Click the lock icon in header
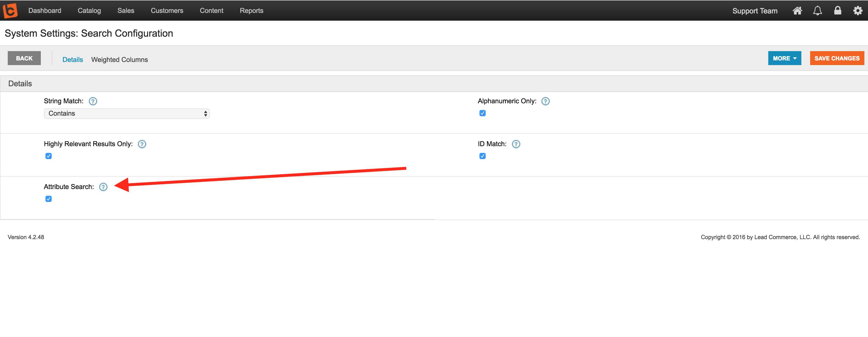The image size is (868, 337). tap(837, 10)
